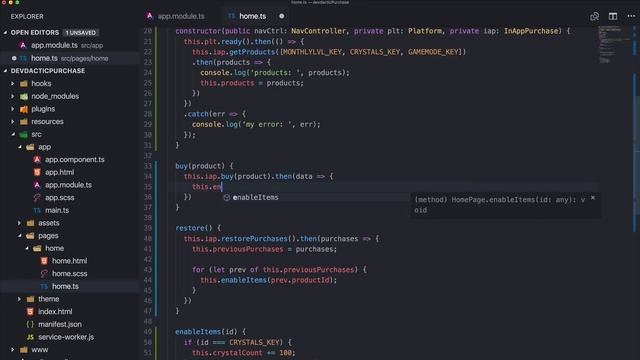Expand the assets folder
Image resolution: width=640 pixels, height=360 pixels.
pyautogui.click(x=20, y=223)
